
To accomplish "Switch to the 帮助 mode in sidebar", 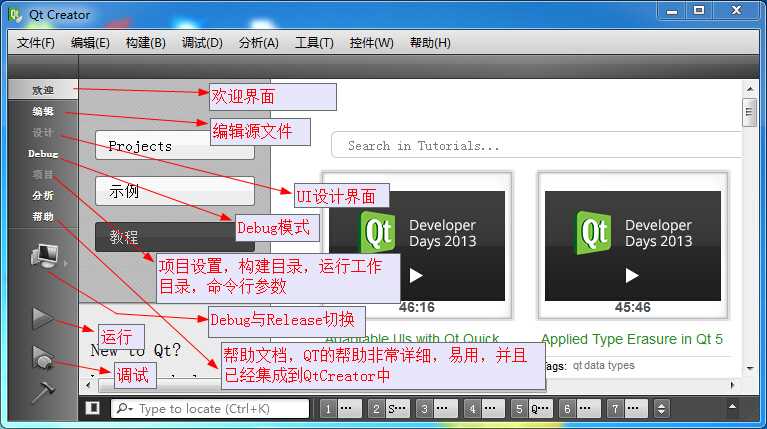I will coord(43,216).
